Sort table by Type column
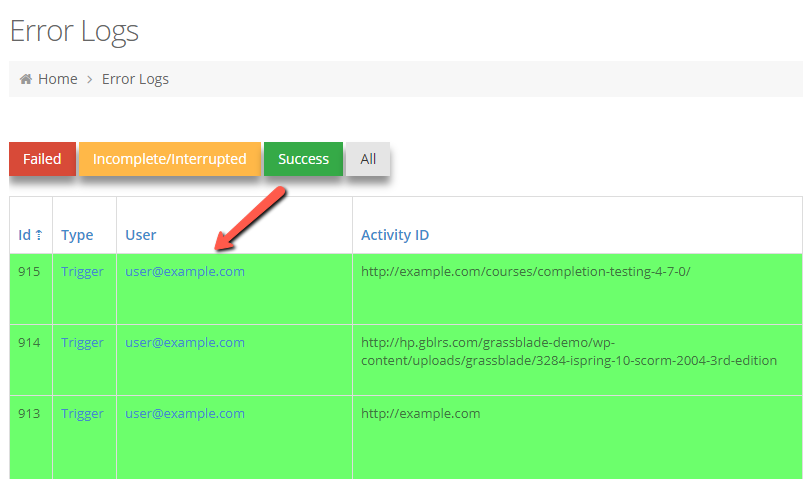 pyautogui.click(x=77, y=235)
